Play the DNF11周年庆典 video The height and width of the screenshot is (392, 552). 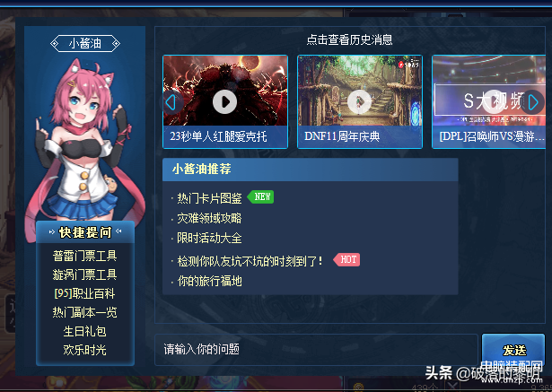click(359, 101)
